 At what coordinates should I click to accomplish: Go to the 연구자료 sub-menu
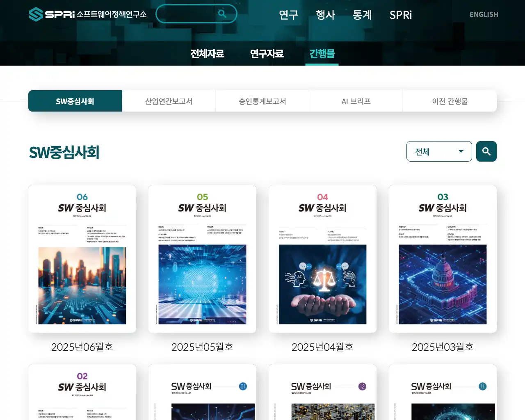pyautogui.click(x=267, y=54)
